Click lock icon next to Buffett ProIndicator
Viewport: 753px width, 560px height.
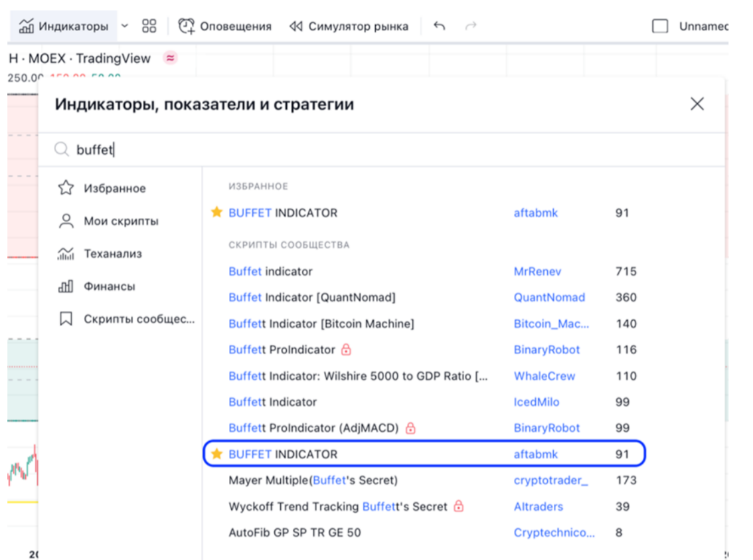tap(346, 349)
